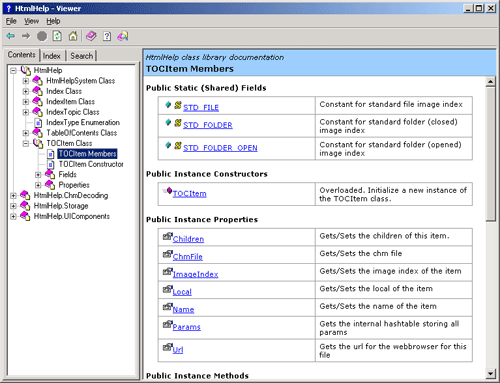
Task: Expand the Fields node under TOCItem
Action: pos(38,175)
